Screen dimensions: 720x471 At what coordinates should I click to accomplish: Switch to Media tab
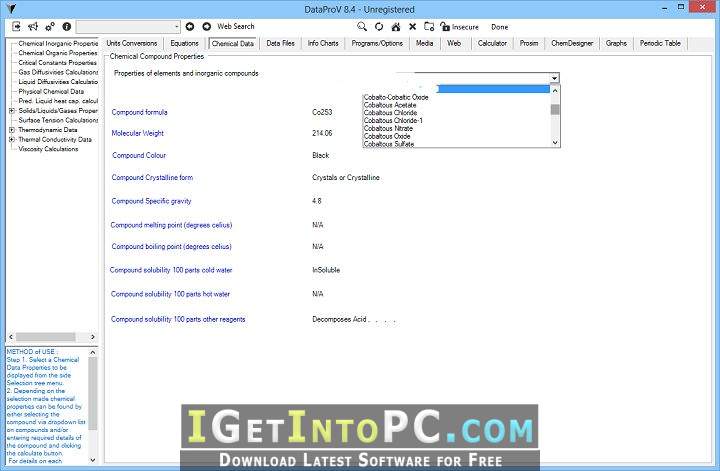(x=424, y=43)
